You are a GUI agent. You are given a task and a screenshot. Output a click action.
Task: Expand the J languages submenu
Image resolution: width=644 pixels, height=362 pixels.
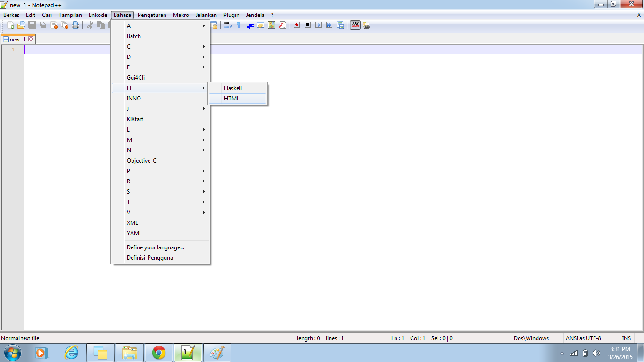tap(160, 109)
